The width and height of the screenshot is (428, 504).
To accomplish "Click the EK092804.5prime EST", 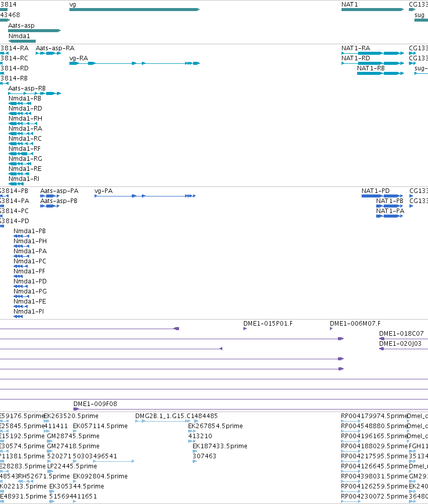I will [x=74, y=481].
